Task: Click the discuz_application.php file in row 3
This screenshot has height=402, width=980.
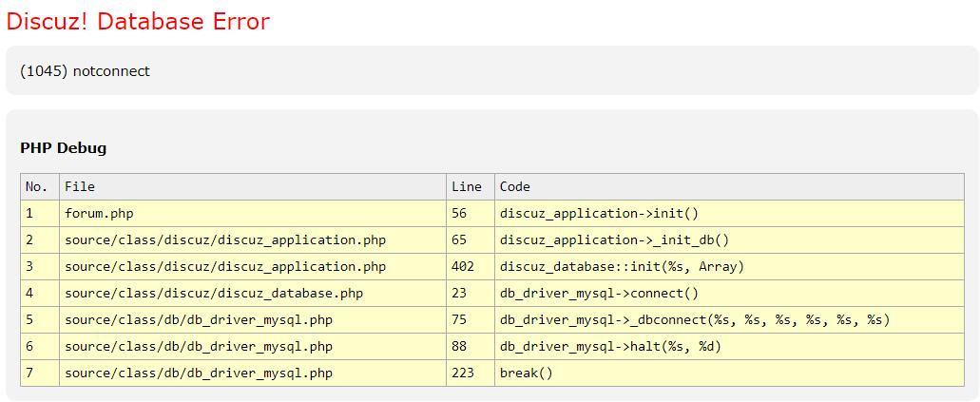Action: (x=253, y=267)
